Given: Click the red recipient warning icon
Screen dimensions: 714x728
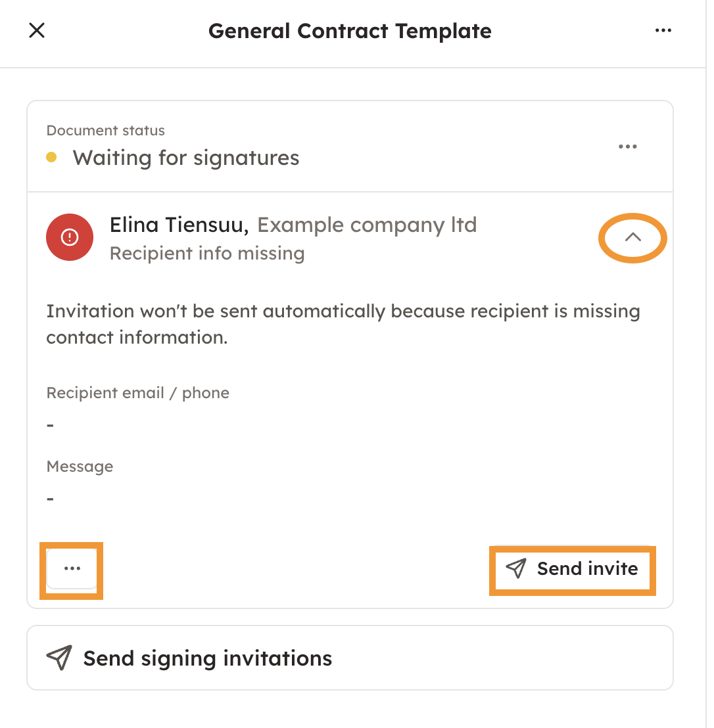Looking at the screenshot, I should tap(70, 237).
